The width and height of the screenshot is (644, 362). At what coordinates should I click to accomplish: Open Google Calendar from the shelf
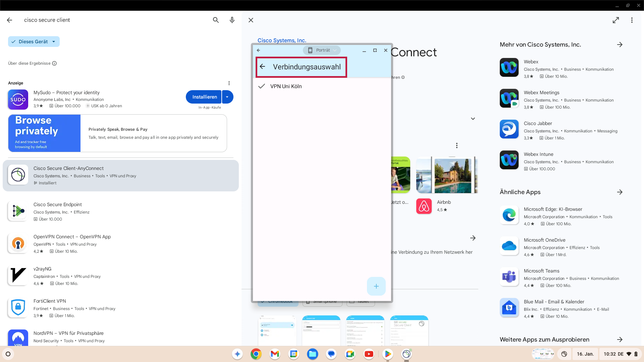293,354
